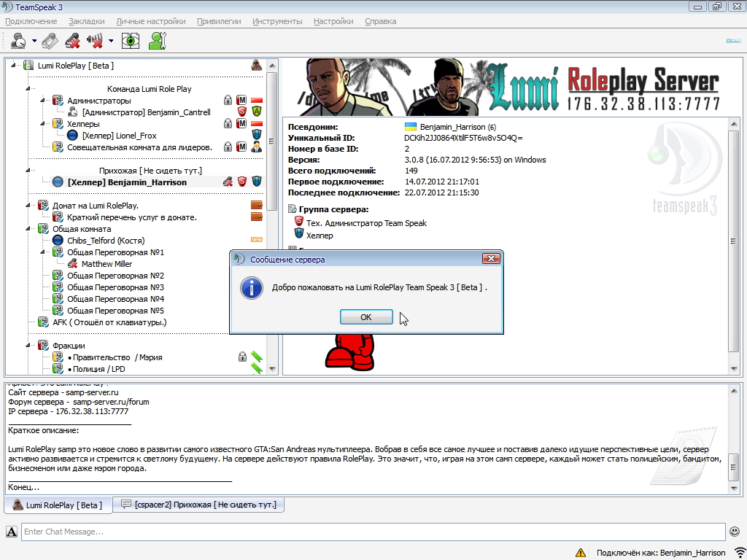Click the lock icon on Совещательная комната row
The image size is (747, 560).
coord(228,147)
